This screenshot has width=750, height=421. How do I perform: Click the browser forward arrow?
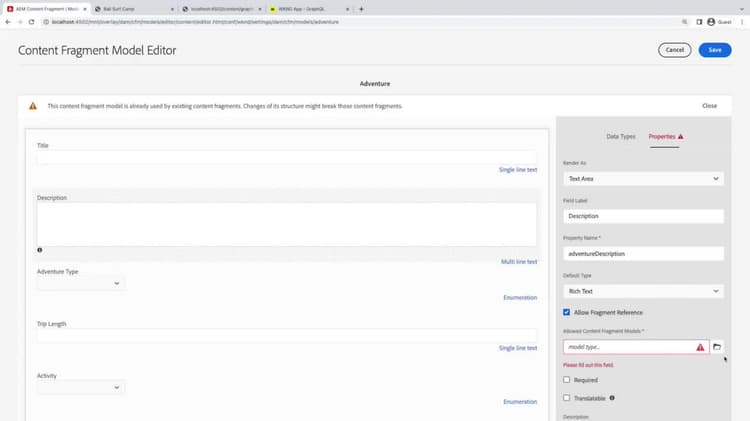point(20,22)
